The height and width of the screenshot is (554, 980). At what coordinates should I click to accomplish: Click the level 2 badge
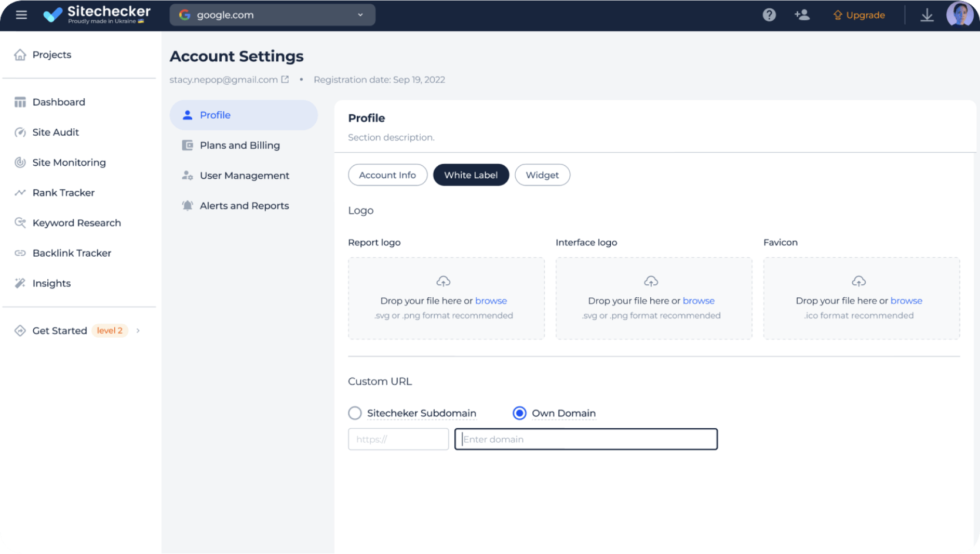110,331
